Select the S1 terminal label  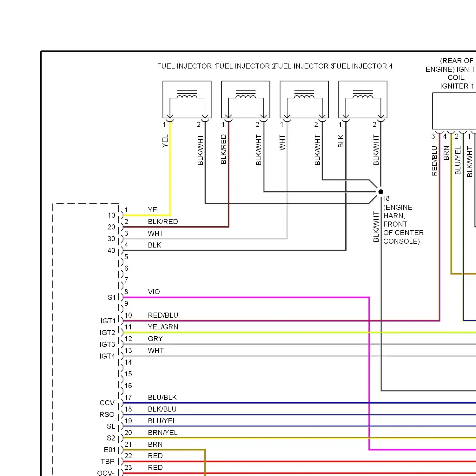[x=112, y=298]
